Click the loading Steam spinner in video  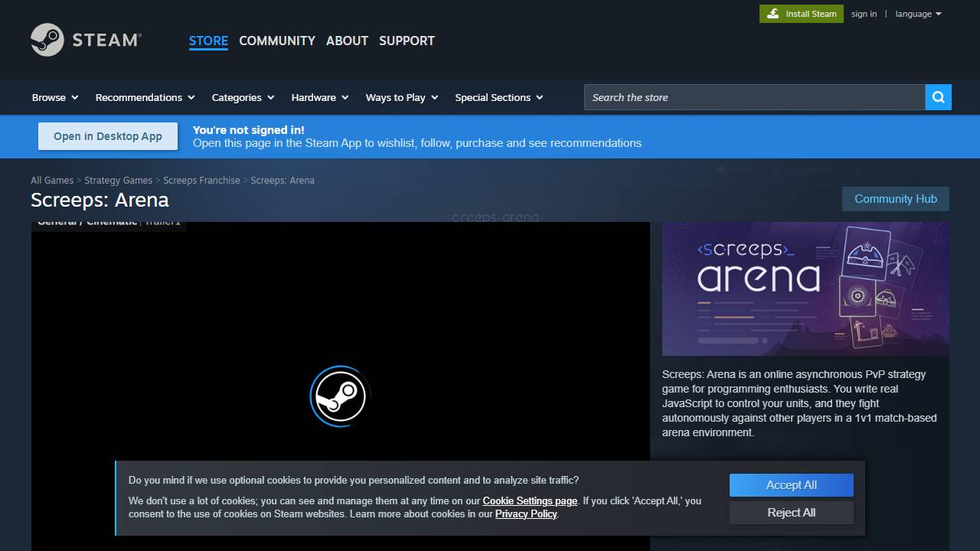tap(340, 396)
